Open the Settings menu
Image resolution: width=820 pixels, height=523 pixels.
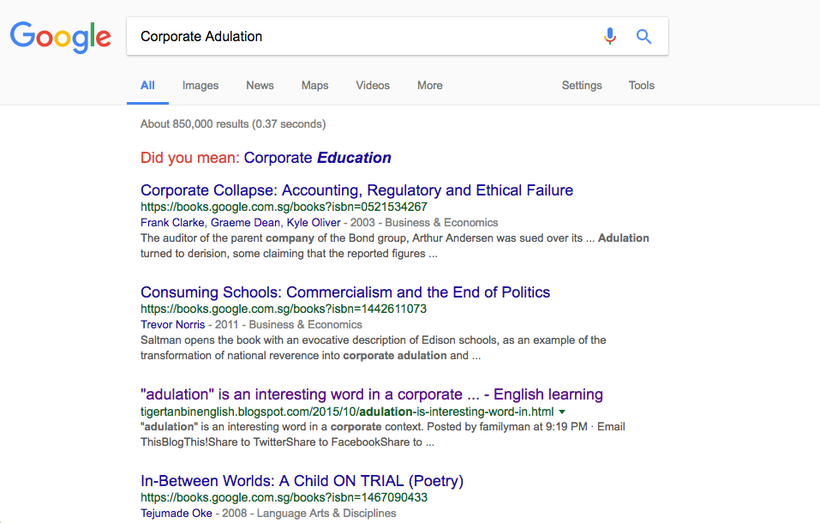(582, 85)
